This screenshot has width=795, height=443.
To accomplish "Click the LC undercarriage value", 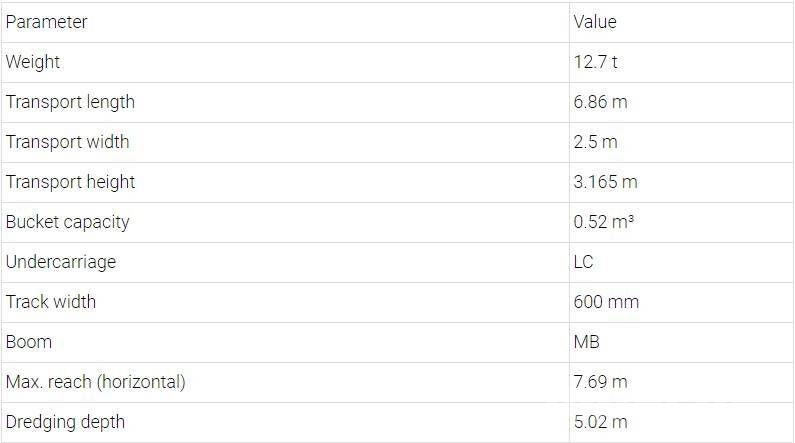I will point(583,262).
